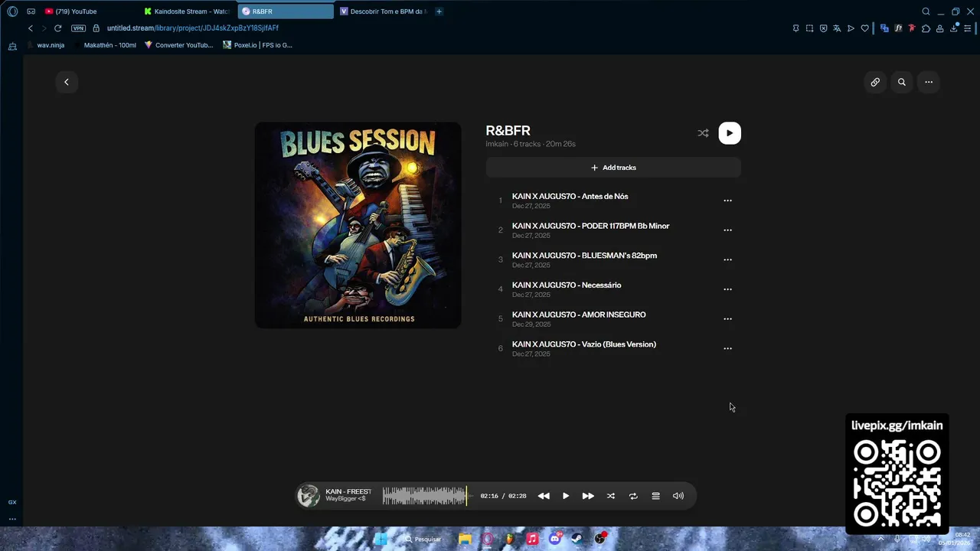Click the translate page icon
This screenshot has width=980, height=551.
click(x=837, y=28)
